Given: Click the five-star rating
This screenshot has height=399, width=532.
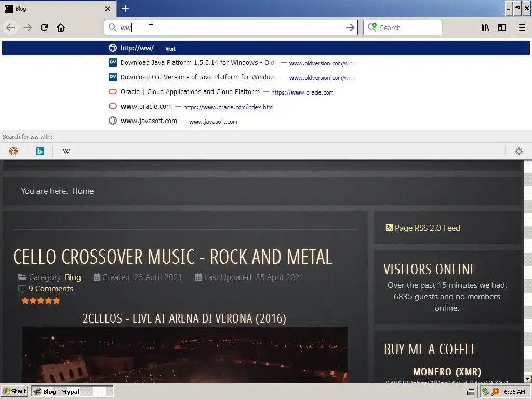Looking at the screenshot, I should [x=41, y=301].
